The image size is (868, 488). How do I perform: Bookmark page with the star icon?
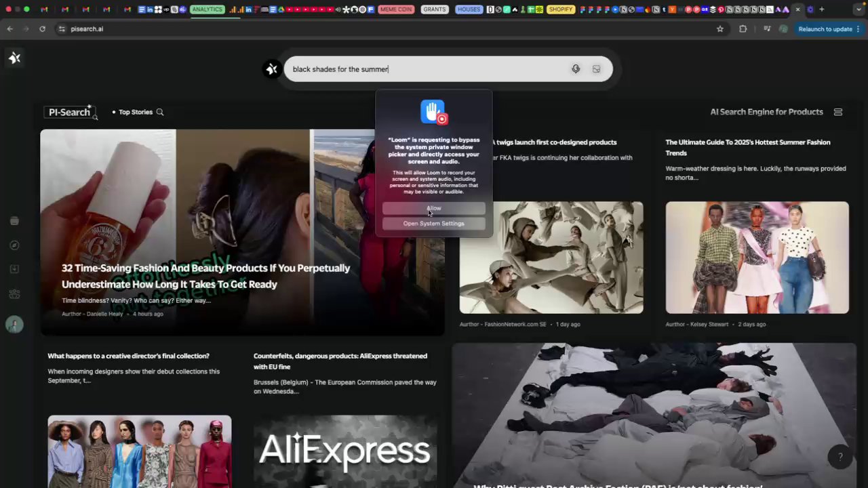click(x=720, y=29)
